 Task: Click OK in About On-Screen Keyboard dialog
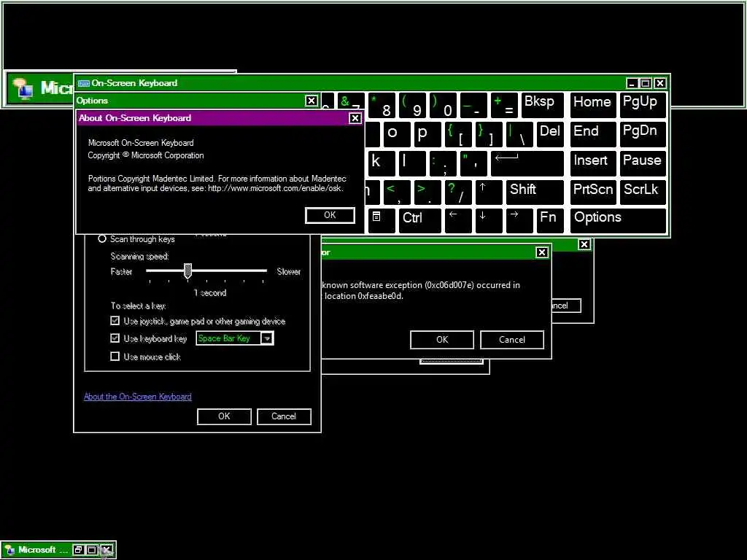(330, 215)
